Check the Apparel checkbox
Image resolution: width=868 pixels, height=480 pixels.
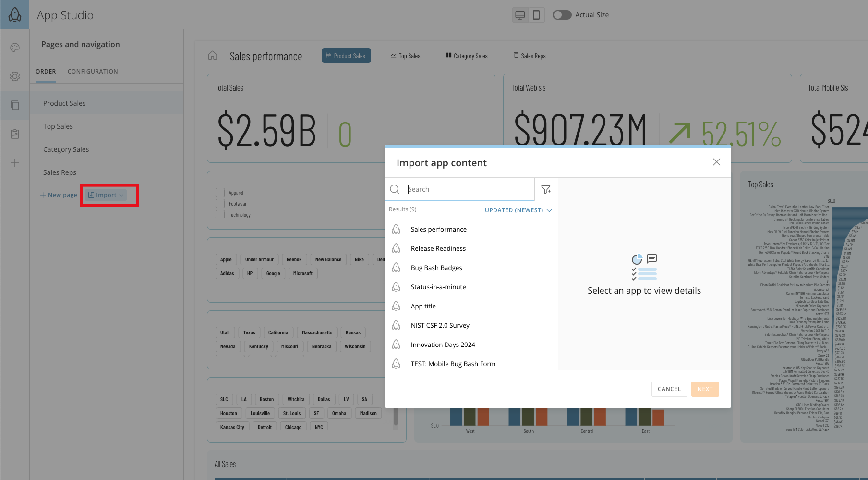[220, 192]
